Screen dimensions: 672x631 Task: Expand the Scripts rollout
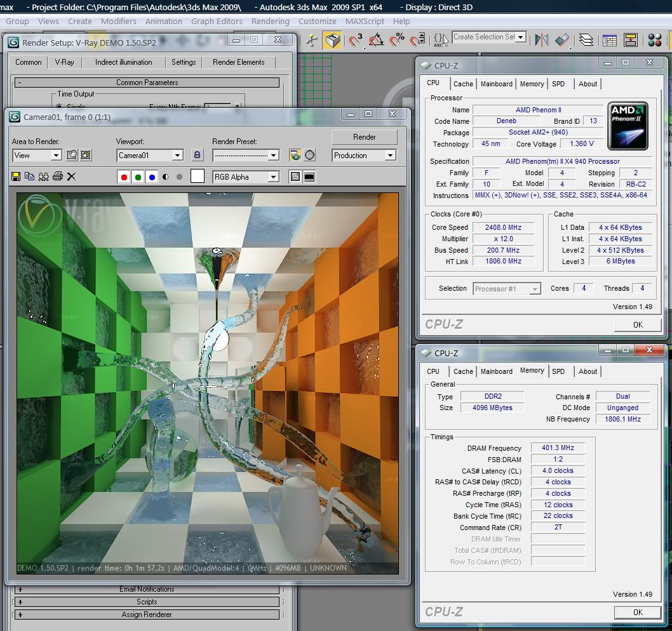coord(147,601)
